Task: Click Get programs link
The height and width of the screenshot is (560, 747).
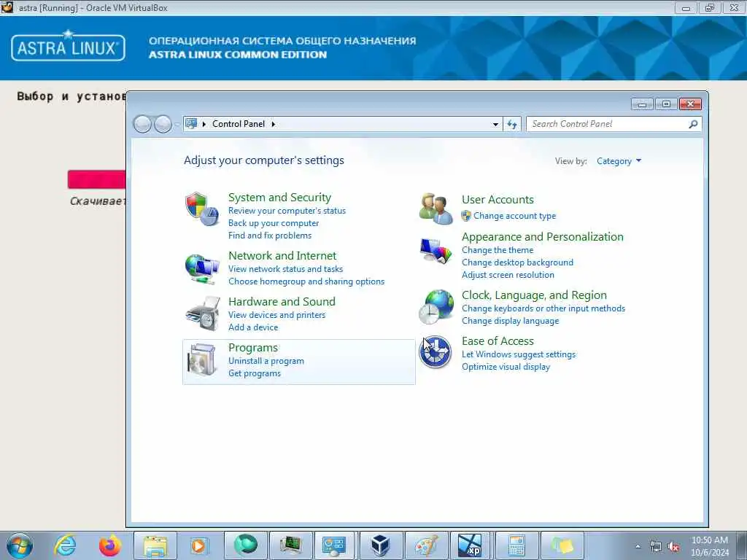Action: 255,373
